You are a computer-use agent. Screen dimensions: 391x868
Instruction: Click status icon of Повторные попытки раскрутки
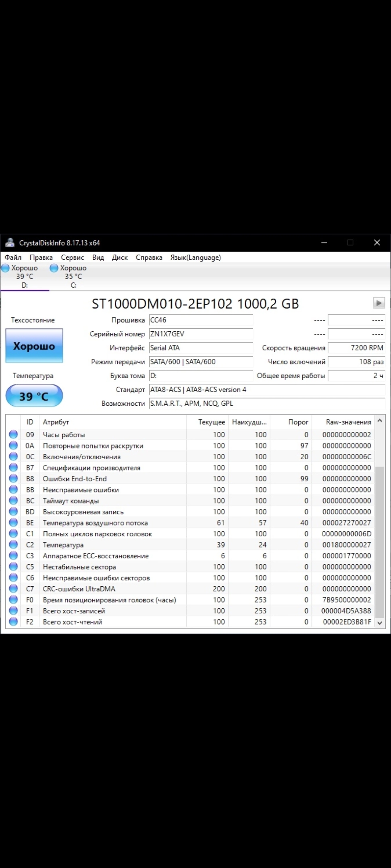click(13, 446)
